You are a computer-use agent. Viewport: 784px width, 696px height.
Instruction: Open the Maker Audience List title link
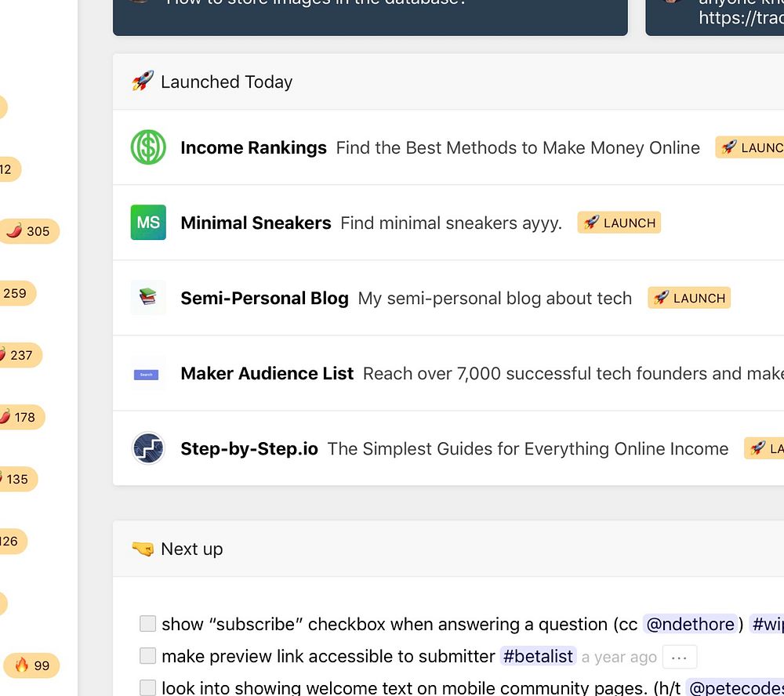[267, 373]
